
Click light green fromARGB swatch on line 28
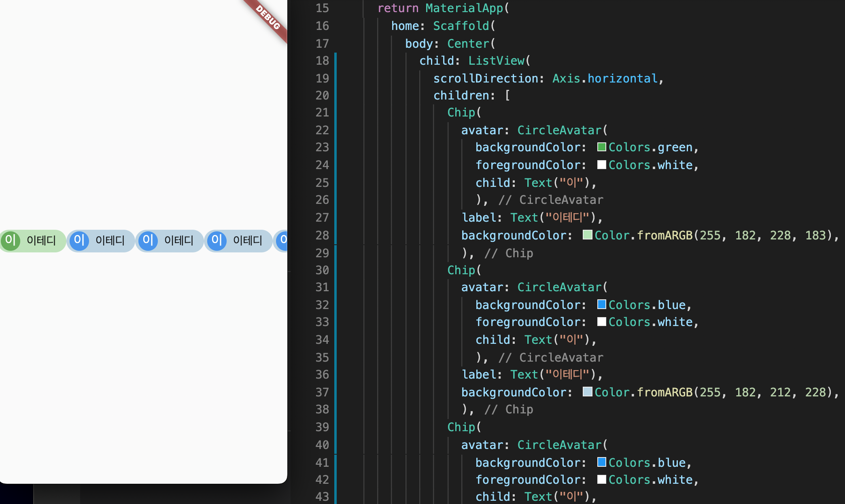(x=587, y=235)
